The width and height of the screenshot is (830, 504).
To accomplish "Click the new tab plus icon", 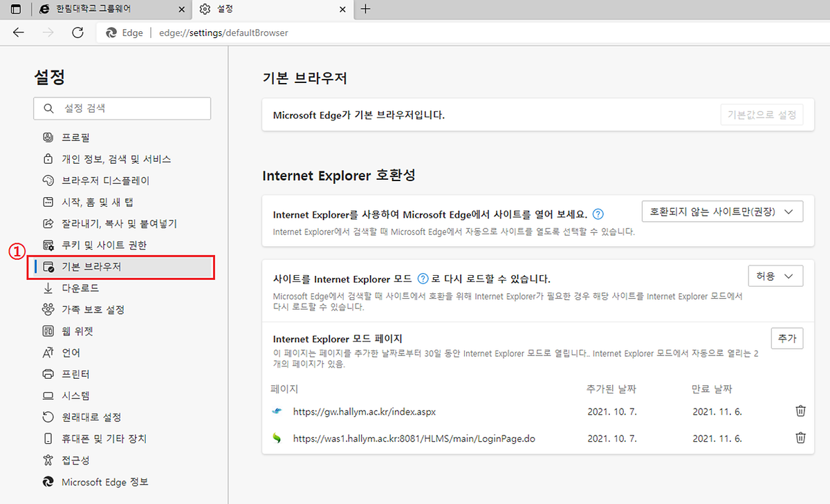I will [x=366, y=9].
